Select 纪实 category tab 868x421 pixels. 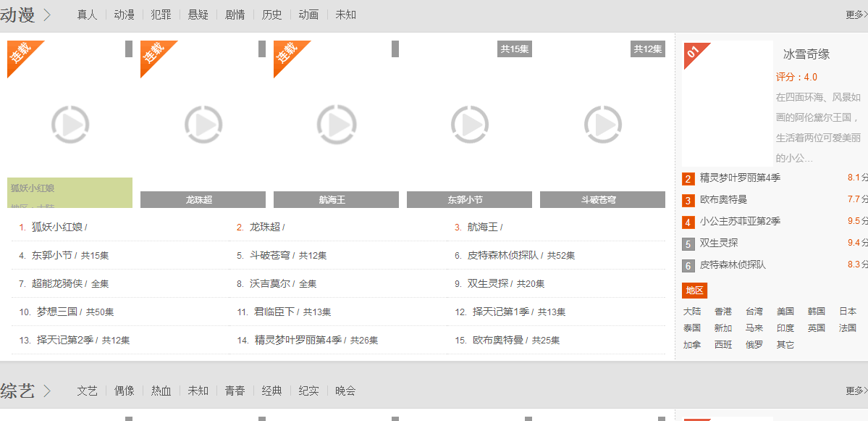(308, 391)
